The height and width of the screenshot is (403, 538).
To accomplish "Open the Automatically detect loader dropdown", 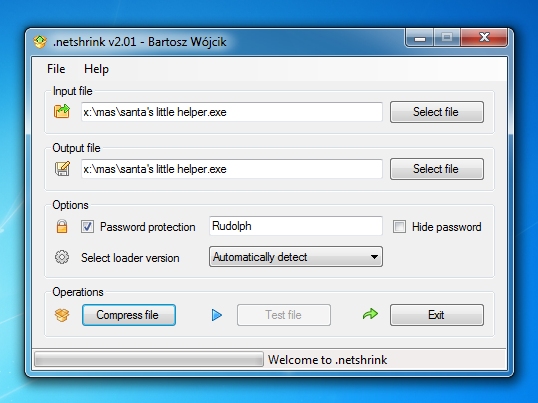I will click(296, 257).
